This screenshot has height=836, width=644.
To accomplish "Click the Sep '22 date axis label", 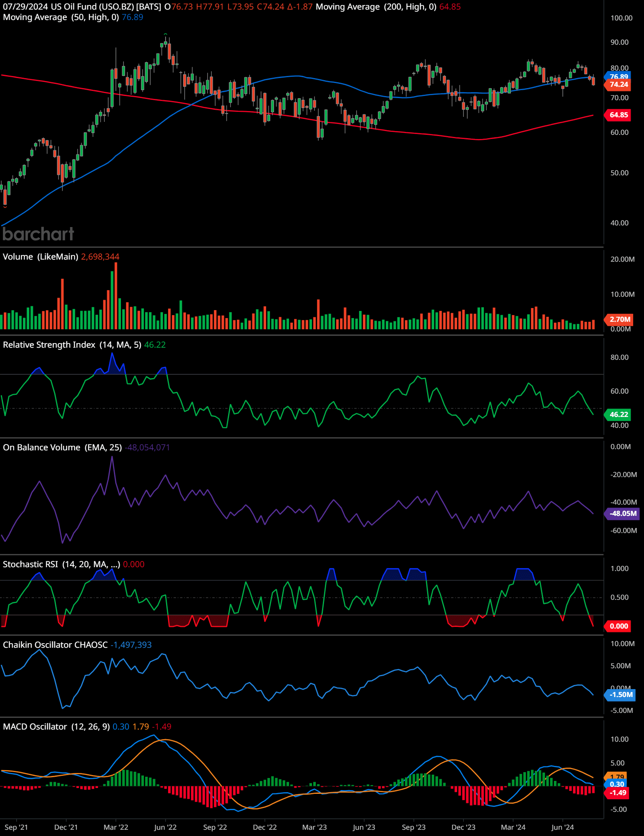I will coord(215,828).
